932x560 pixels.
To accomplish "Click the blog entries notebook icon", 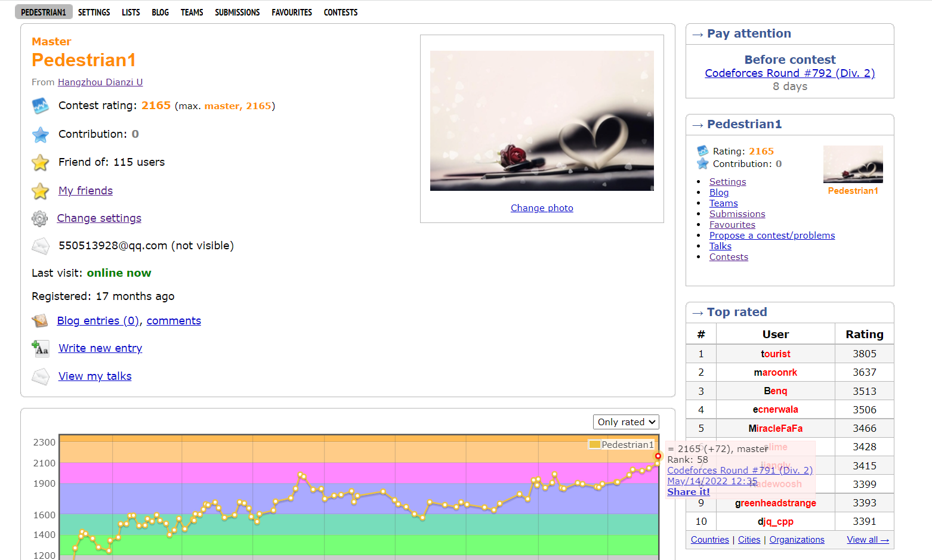I will pos(40,321).
